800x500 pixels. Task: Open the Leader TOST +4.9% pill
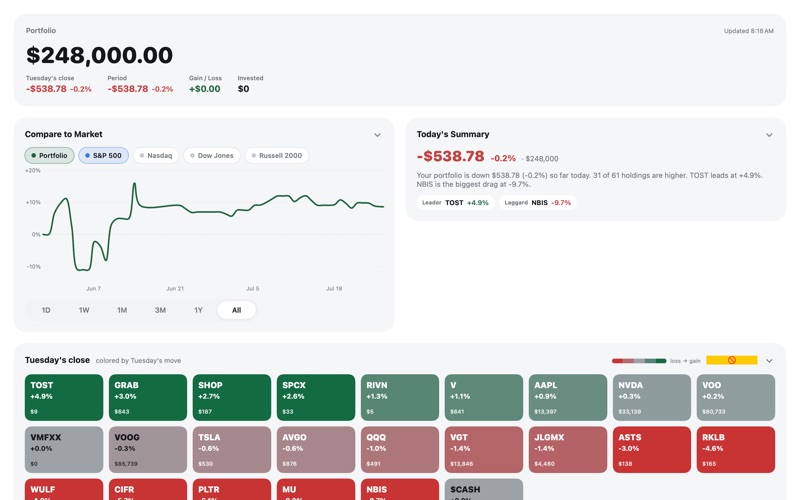coord(455,203)
